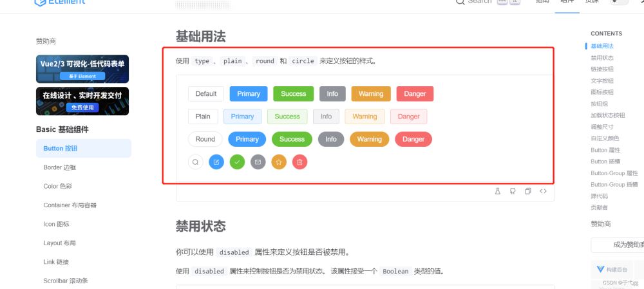Viewport: 644px width, 289px height.
Task: Click the Plain button
Action: (203, 116)
